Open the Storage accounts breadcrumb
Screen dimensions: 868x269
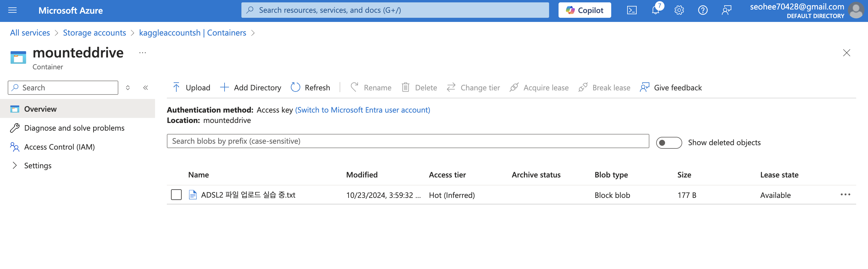point(94,33)
